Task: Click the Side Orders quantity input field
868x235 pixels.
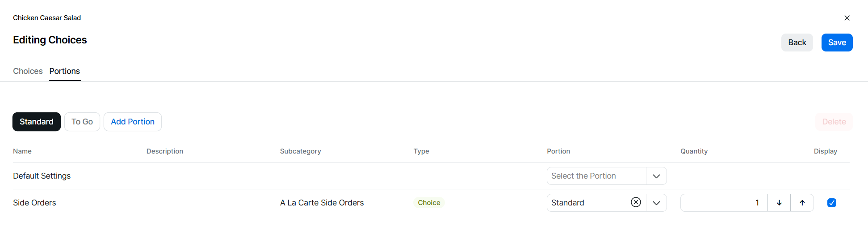Action: tap(723, 203)
